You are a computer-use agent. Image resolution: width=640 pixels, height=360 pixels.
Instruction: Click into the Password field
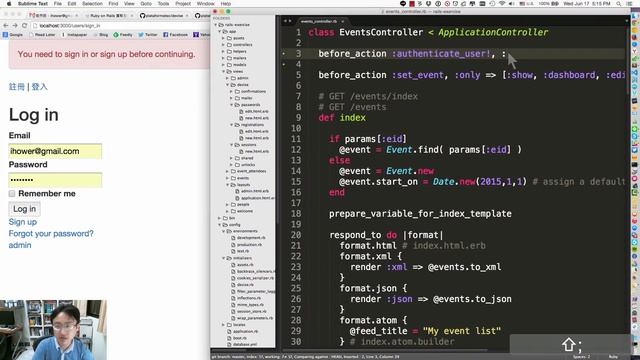55,180
